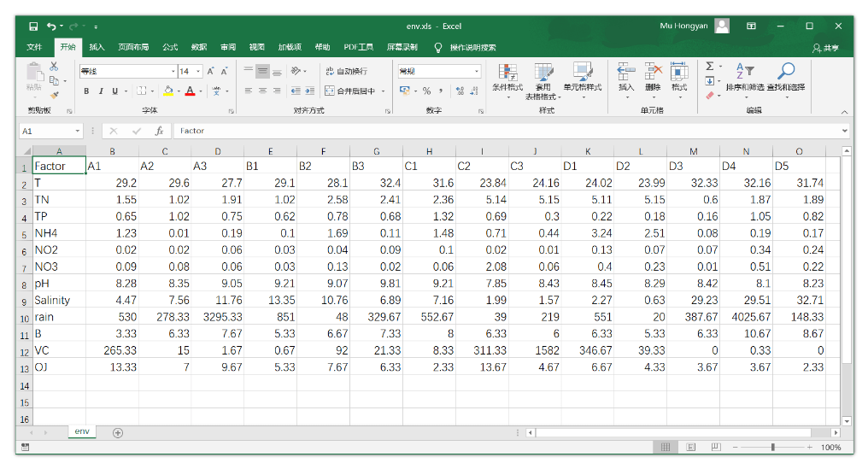The width and height of the screenshot is (868, 469).
Task: Open the font name 等线 dropdown
Action: [173, 72]
